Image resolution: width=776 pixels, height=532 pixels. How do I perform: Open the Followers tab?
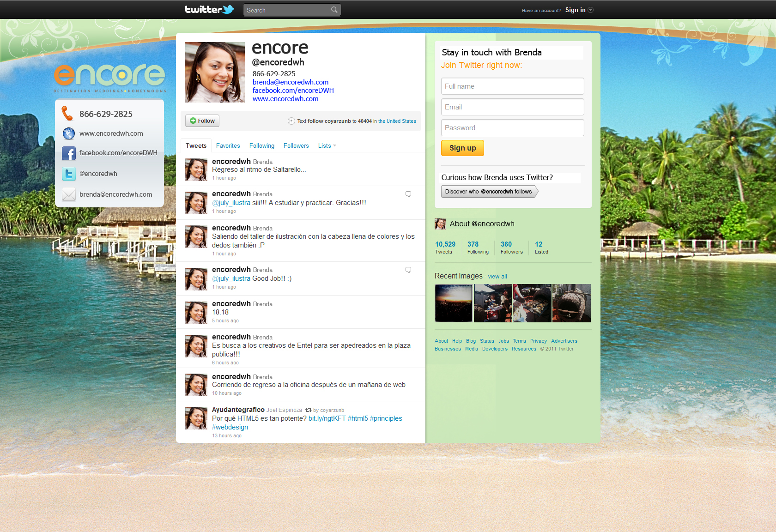tap(296, 146)
